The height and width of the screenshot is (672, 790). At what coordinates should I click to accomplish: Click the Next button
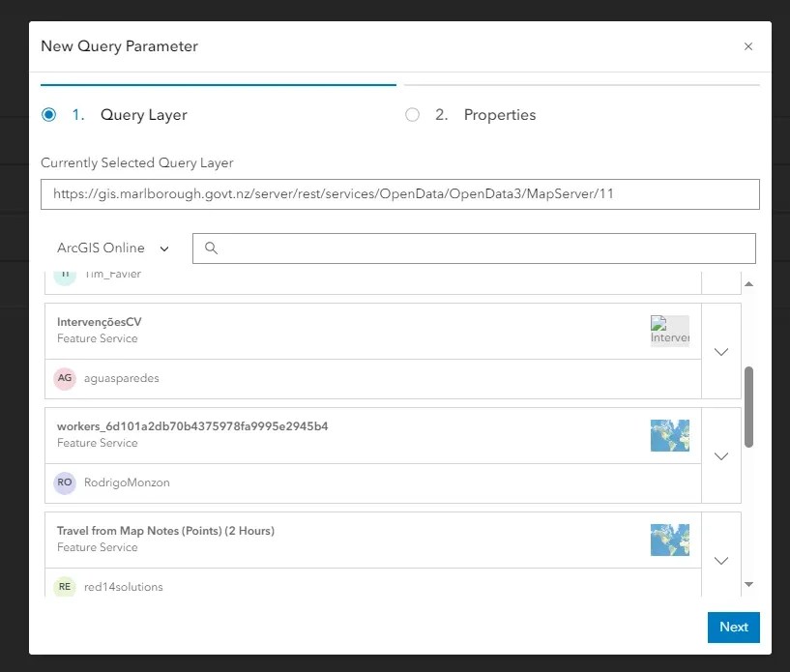[x=734, y=628]
